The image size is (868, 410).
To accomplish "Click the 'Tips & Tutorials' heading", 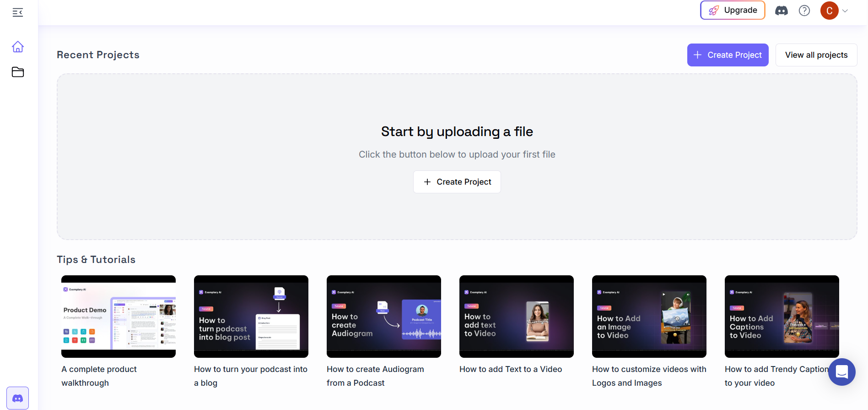I will 96,260.
